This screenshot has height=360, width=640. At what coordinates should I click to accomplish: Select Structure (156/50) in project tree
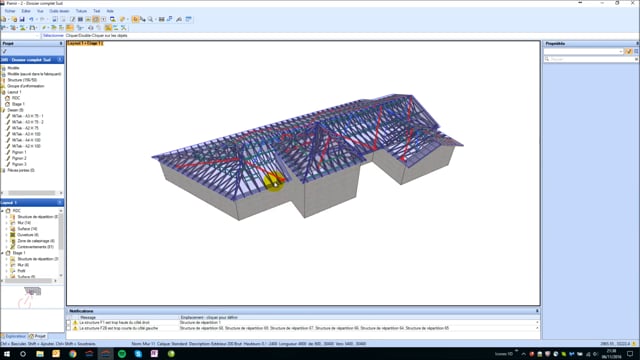point(22,80)
